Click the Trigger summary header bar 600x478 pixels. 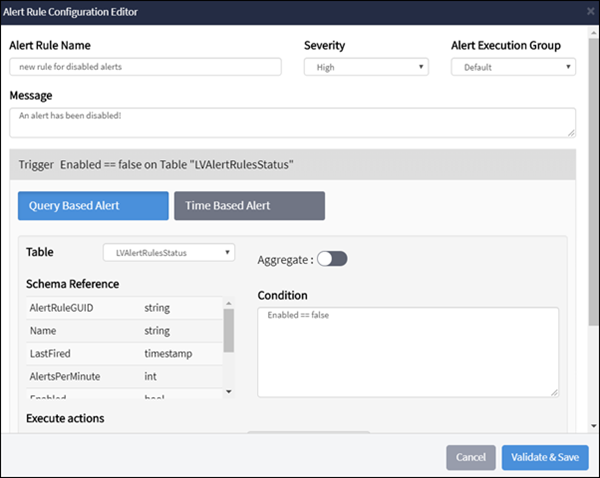[290, 163]
